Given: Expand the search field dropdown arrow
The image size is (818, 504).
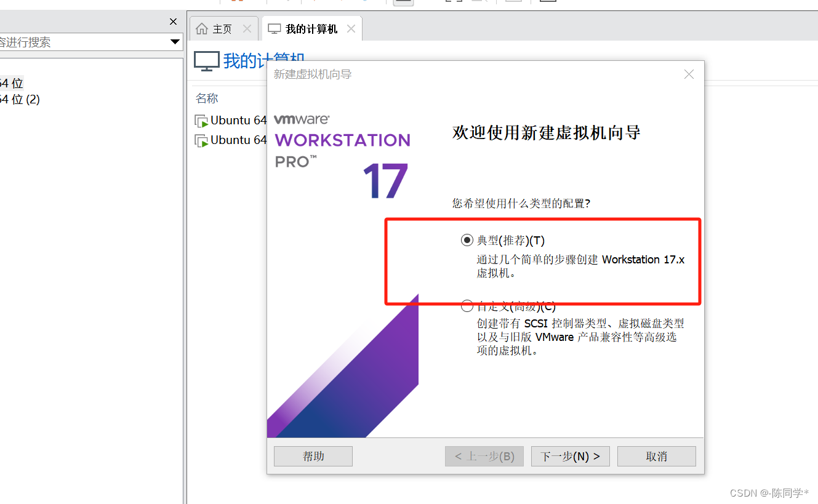Looking at the screenshot, I should point(175,42).
